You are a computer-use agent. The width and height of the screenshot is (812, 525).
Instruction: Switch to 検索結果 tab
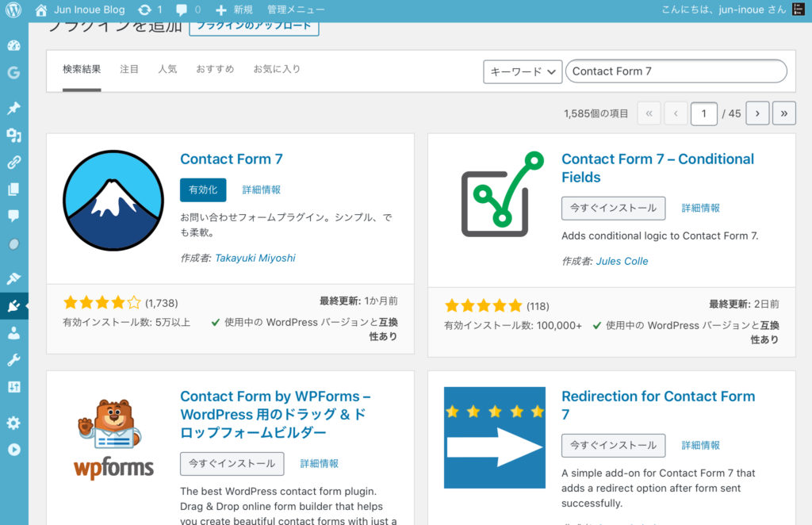click(x=82, y=69)
